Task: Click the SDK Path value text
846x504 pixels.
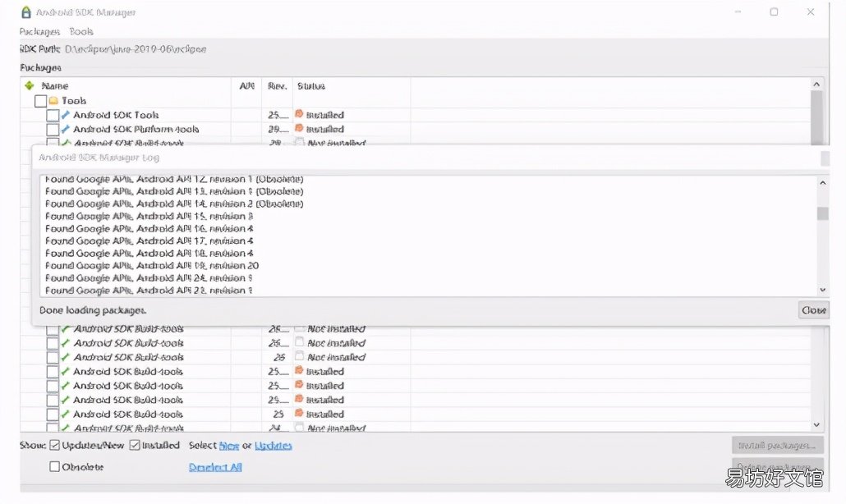Action: (x=136, y=49)
